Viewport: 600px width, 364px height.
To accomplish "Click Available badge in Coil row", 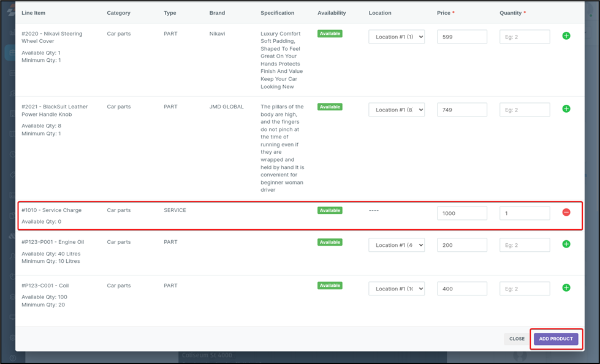I will (x=330, y=286).
